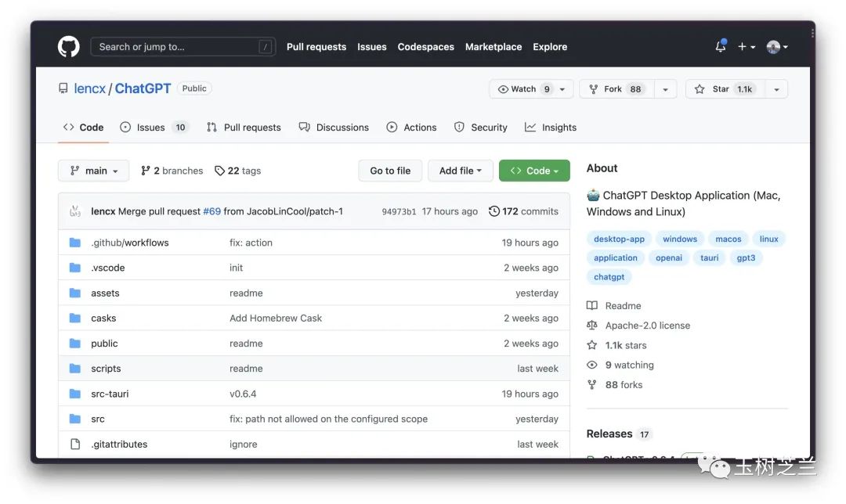846x504 pixels.
Task: Switch to the Insights tab
Action: (x=551, y=128)
